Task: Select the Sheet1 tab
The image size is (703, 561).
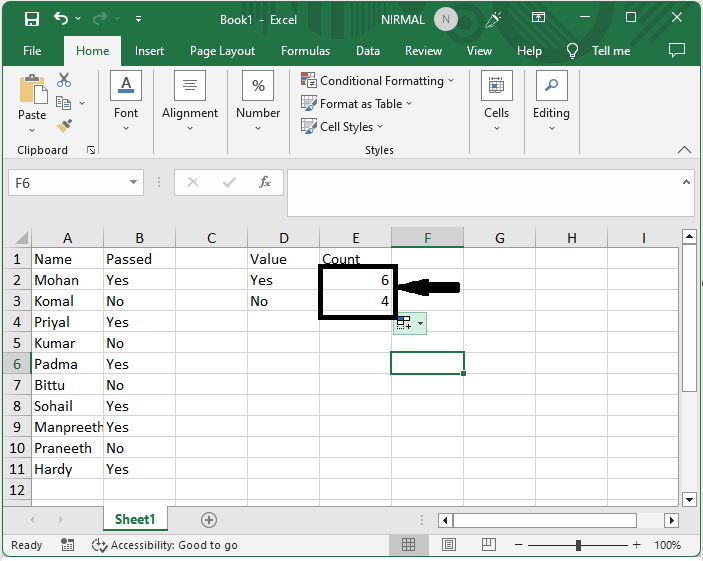Action: pyautogui.click(x=135, y=519)
